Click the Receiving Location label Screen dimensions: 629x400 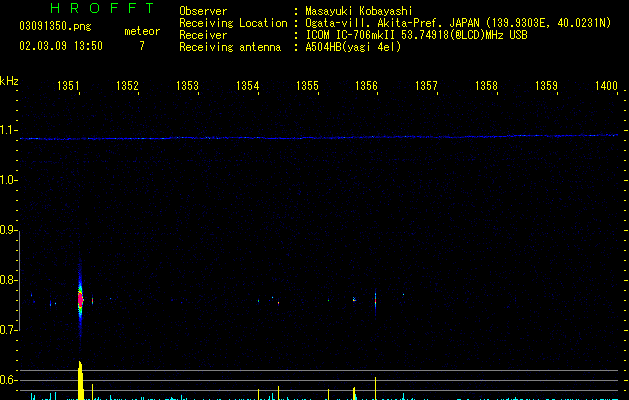click(233, 23)
